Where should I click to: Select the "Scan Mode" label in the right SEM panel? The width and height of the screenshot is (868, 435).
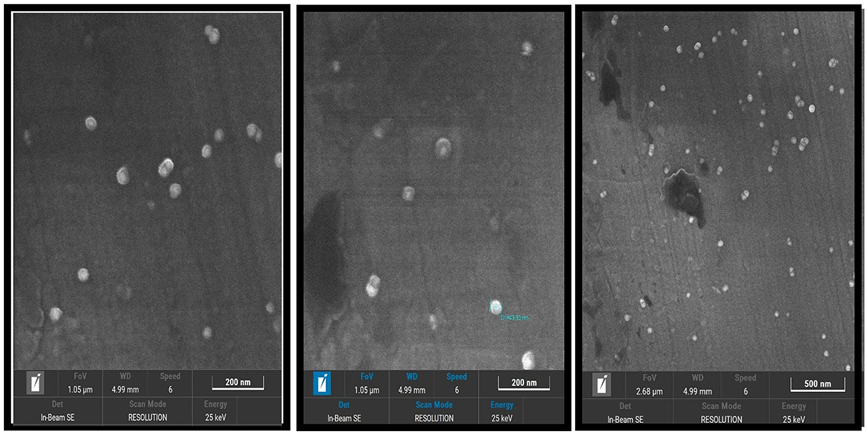click(x=721, y=406)
